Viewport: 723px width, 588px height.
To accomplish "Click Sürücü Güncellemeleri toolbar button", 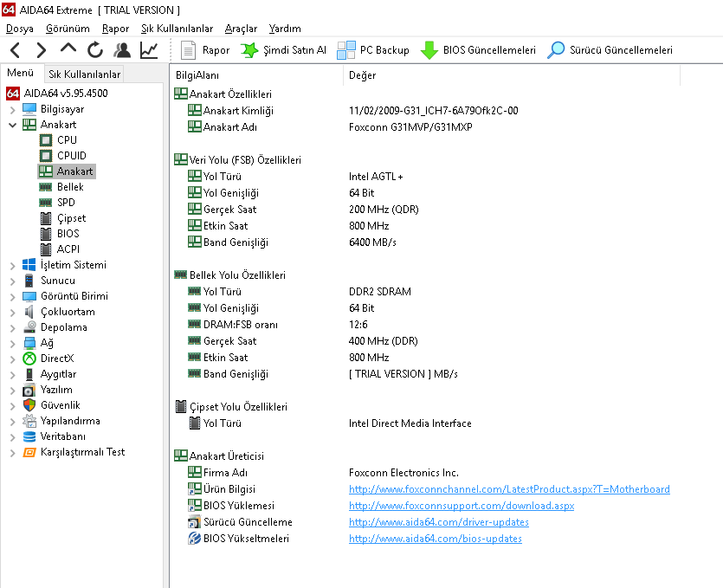I will point(610,50).
